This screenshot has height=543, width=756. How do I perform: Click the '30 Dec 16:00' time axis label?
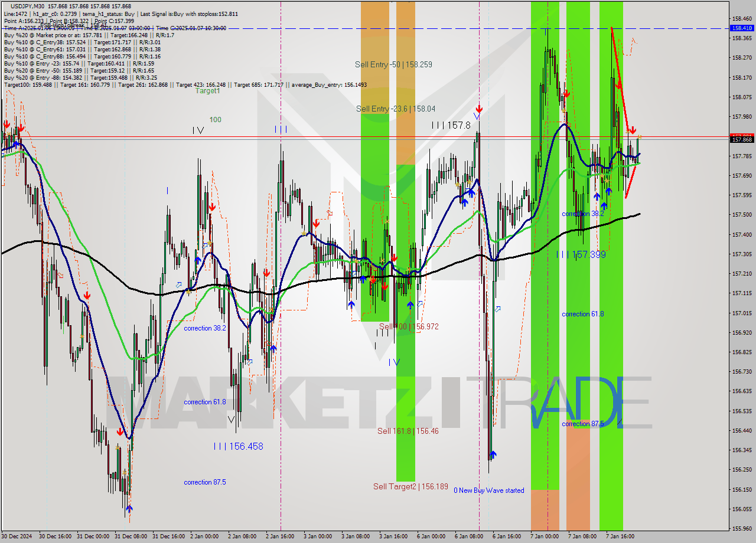[55, 537]
